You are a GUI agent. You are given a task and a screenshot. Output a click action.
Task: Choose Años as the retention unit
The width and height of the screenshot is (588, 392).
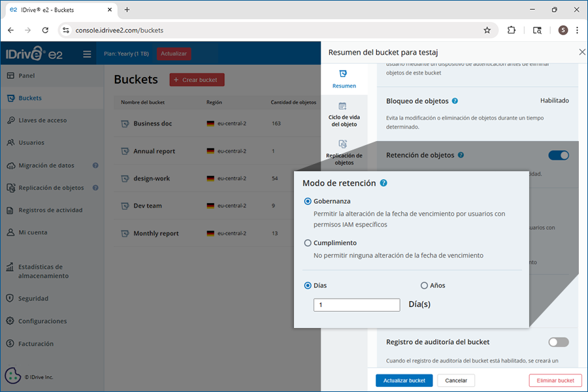[x=424, y=286]
